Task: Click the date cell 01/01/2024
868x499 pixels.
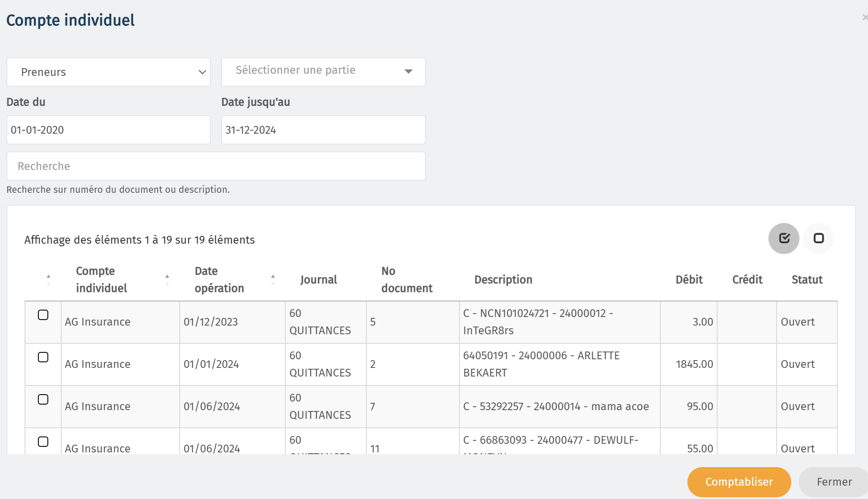Action: [x=211, y=364]
